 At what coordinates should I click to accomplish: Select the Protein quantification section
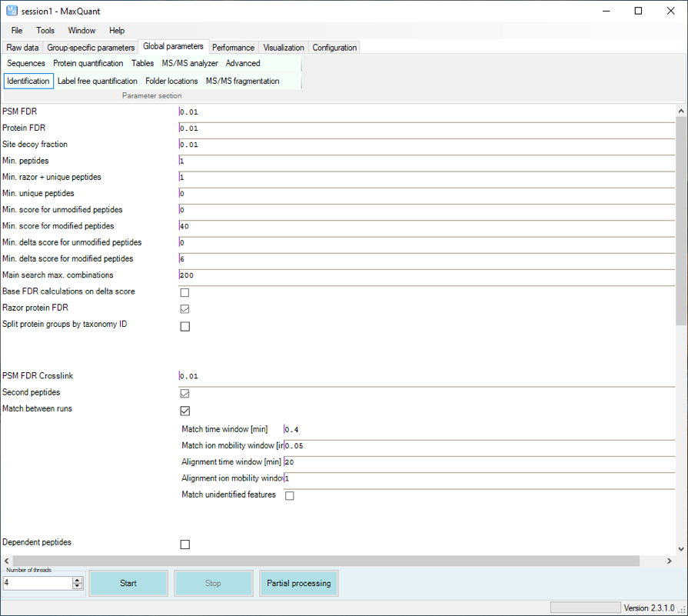88,63
